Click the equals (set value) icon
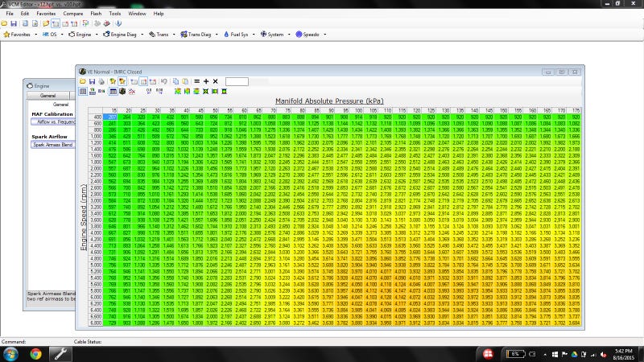The image size is (644, 362). click(196, 81)
